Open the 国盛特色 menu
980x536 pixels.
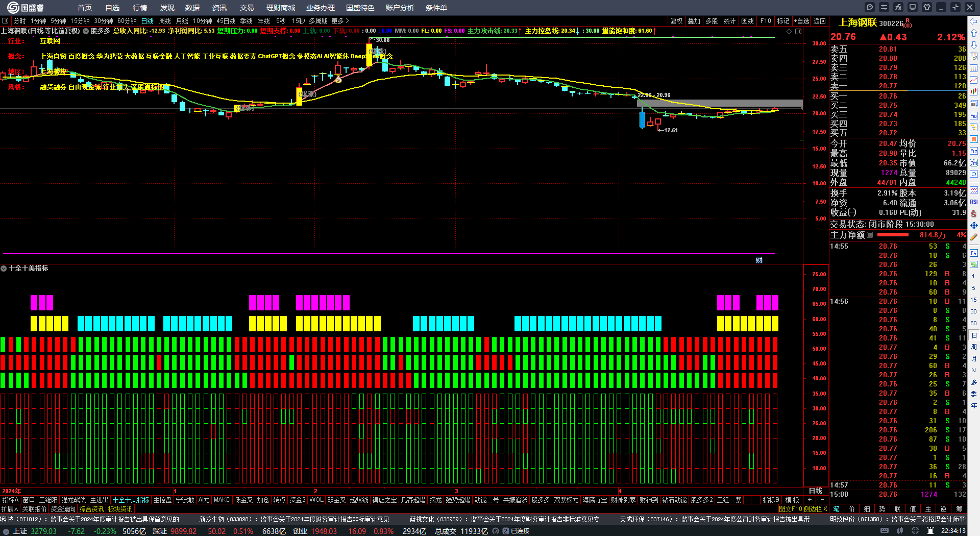click(x=360, y=8)
